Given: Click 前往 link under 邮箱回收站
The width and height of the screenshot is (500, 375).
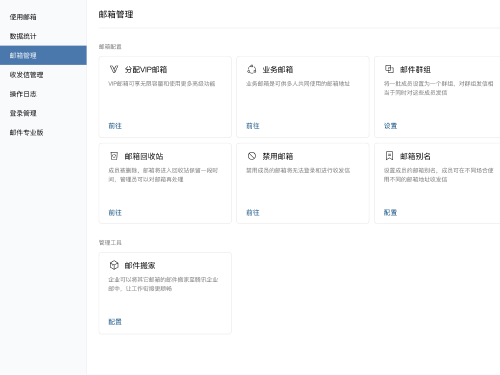Looking at the screenshot, I should 115,213.
